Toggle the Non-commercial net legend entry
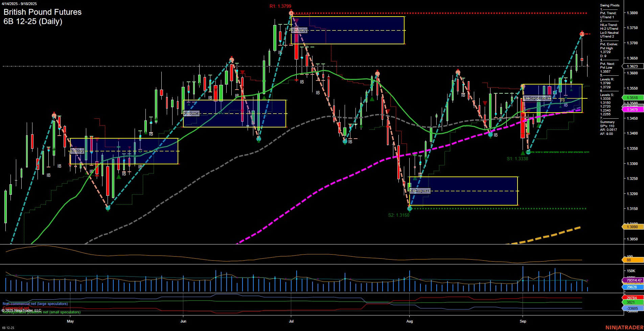The width and height of the screenshot is (644, 331). click(35, 304)
